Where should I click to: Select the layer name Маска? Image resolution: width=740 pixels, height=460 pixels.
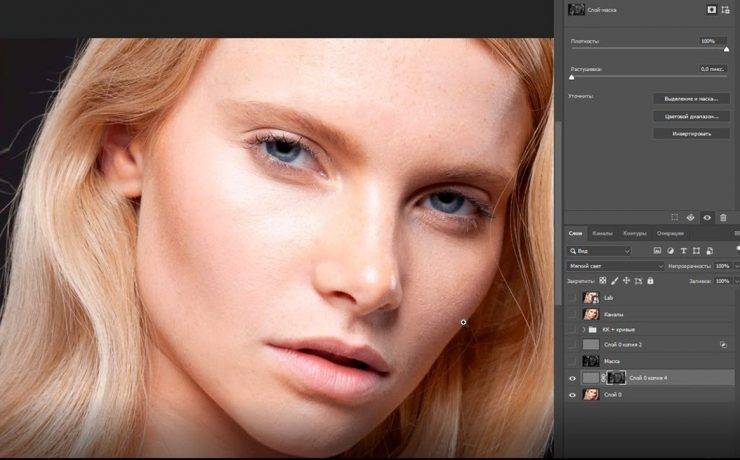tap(612, 361)
